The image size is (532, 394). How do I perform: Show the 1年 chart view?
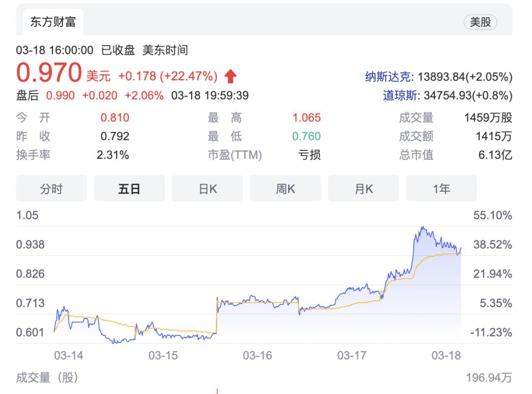tap(441, 188)
